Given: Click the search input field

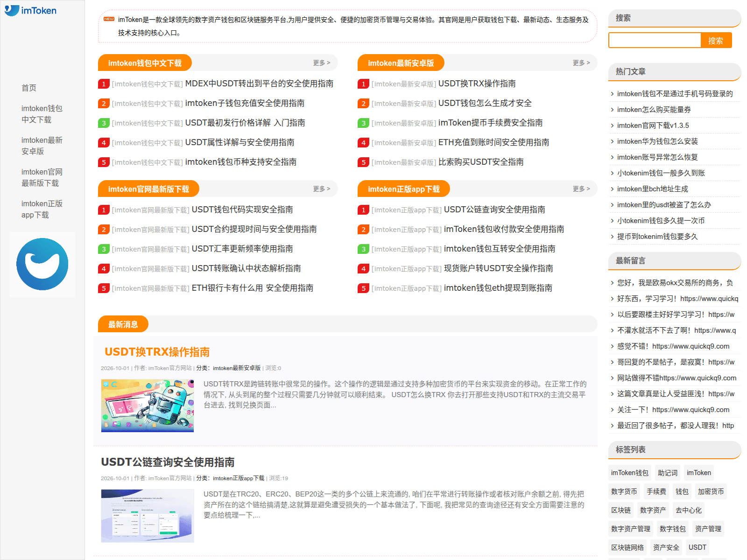Looking at the screenshot, I should click(655, 40).
